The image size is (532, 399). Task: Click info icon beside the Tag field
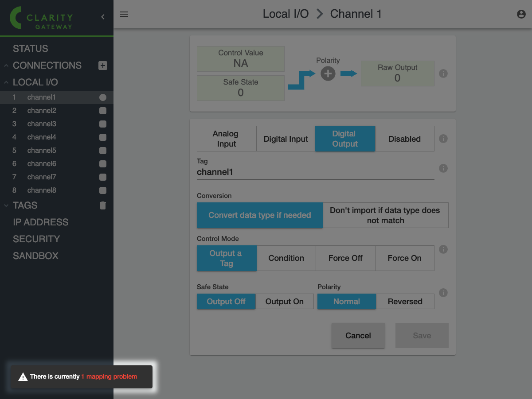coord(443,168)
